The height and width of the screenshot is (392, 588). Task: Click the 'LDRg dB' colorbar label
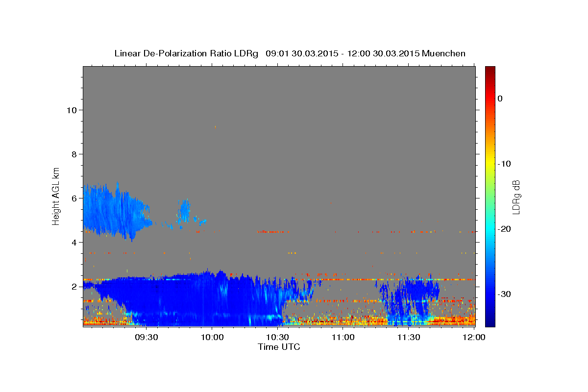coord(515,197)
